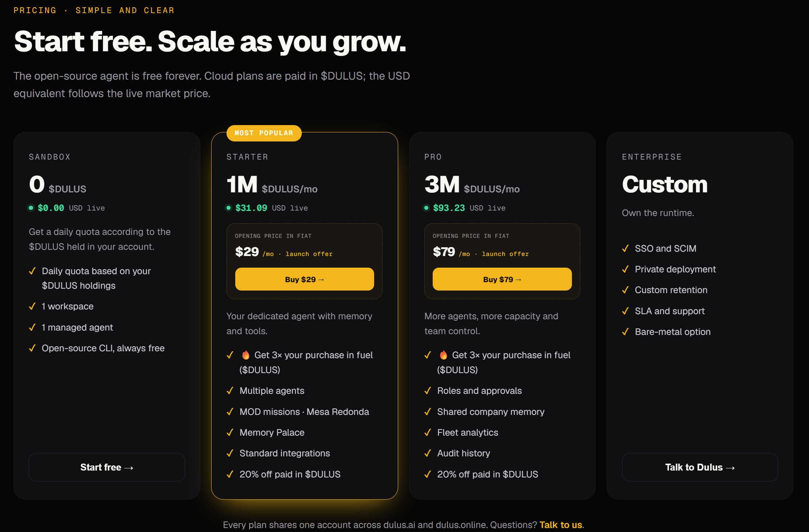809x532 pixels.
Task: Click the Most Popular badge
Action: 264,133
